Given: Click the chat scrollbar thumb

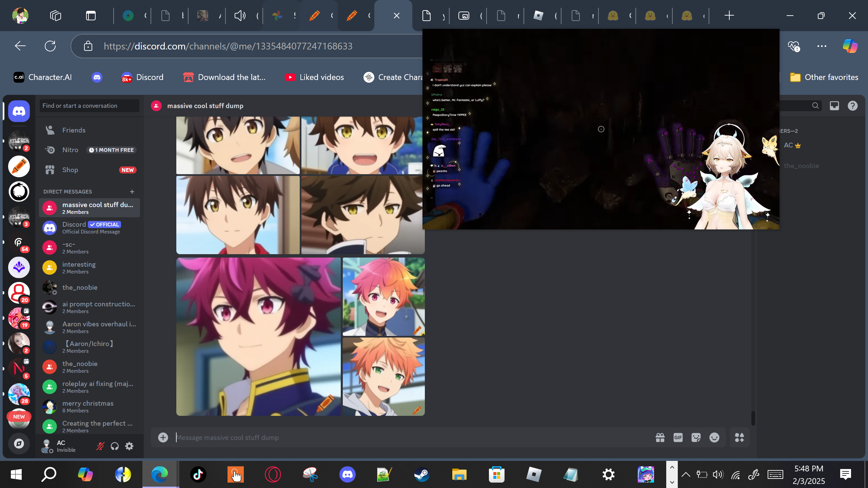Looking at the screenshot, I should [x=753, y=418].
